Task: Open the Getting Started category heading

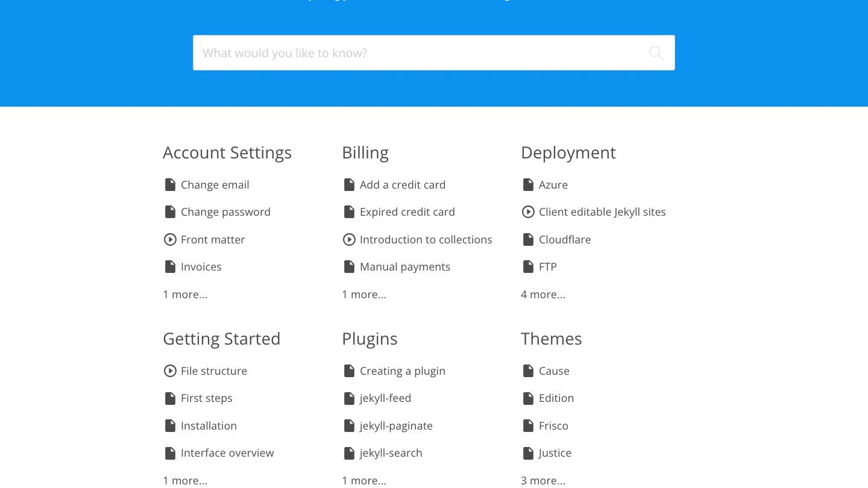Action: pos(222,339)
